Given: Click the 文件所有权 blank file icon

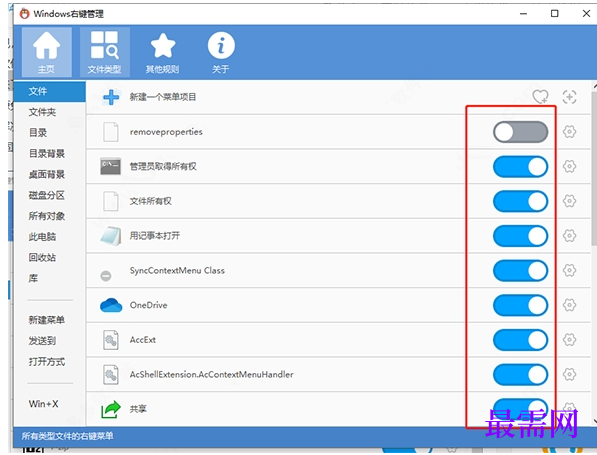Looking at the screenshot, I should point(110,201).
